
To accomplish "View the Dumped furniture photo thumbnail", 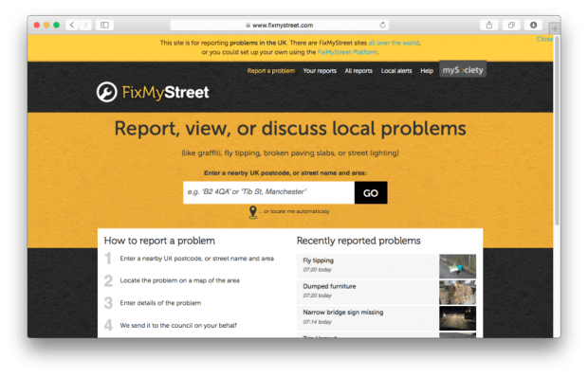I will coord(457,293).
